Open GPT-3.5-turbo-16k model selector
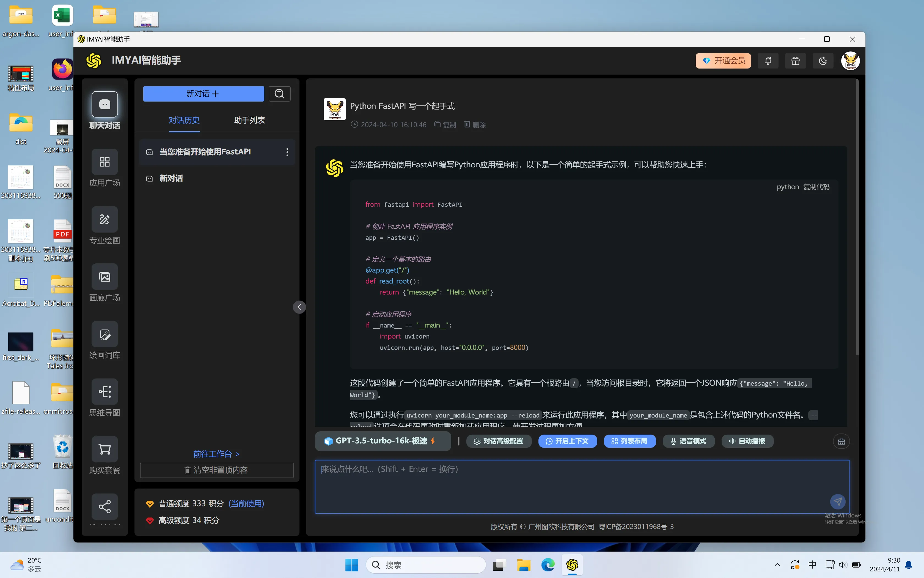The height and width of the screenshot is (578, 924). click(x=383, y=441)
